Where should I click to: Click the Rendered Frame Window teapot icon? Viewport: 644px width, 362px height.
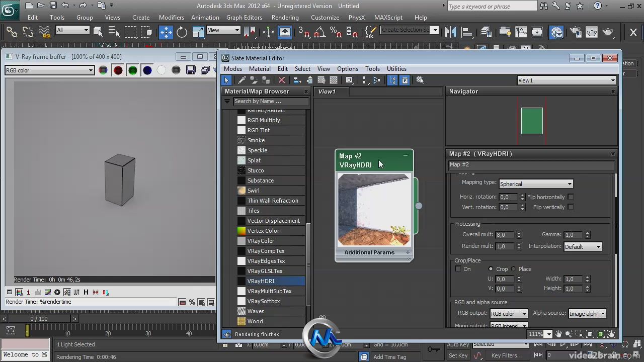[x=591, y=32]
